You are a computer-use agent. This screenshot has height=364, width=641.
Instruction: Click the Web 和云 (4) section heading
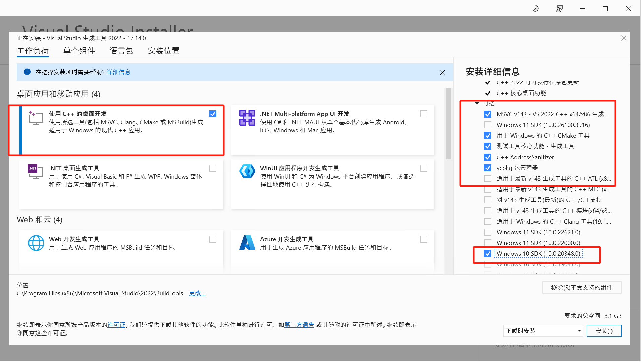point(40,220)
